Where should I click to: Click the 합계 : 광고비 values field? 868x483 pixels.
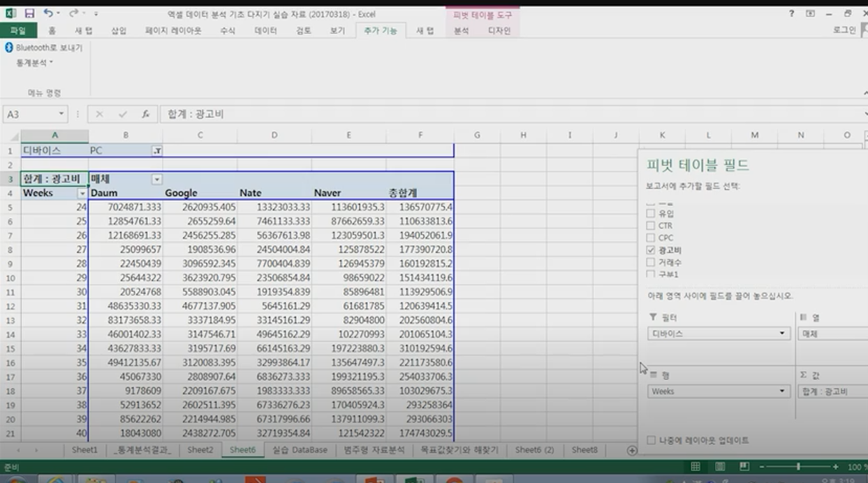click(x=832, y=391)
